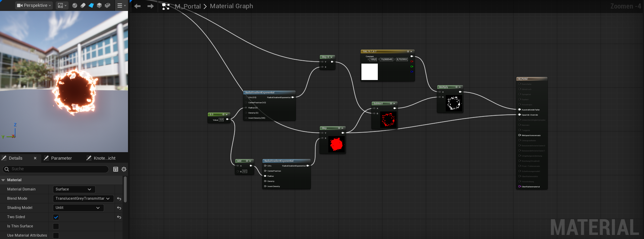Image resolution: width=644 pixels, height=239 pixels.
Task: Click the lower Step node red blob thumbnail
Action: tap(337, 144)
